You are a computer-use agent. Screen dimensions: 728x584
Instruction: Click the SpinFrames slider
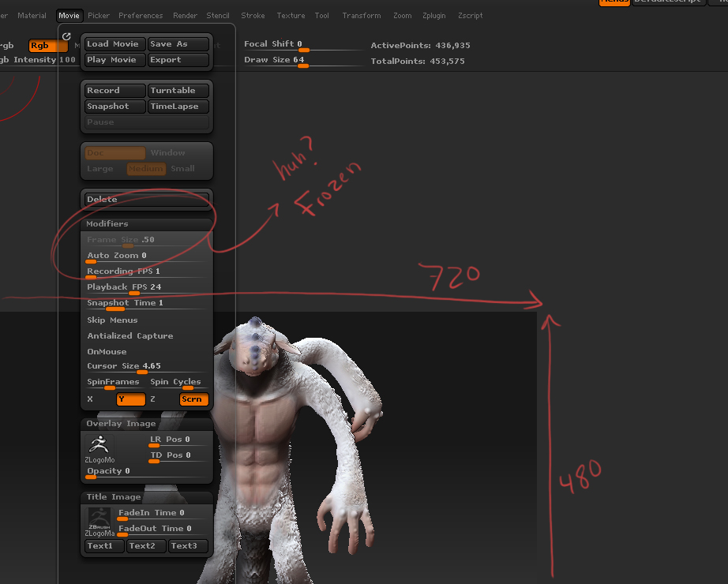coord(115,383)
